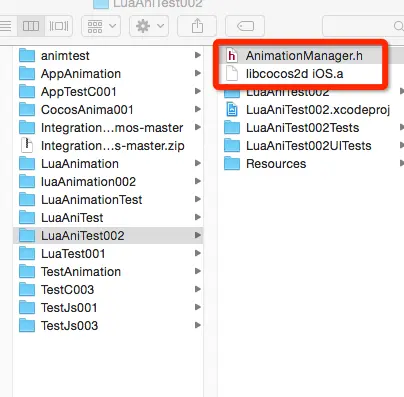Select the Integration…s-master.zip archive icon

(x=27, y=145)
